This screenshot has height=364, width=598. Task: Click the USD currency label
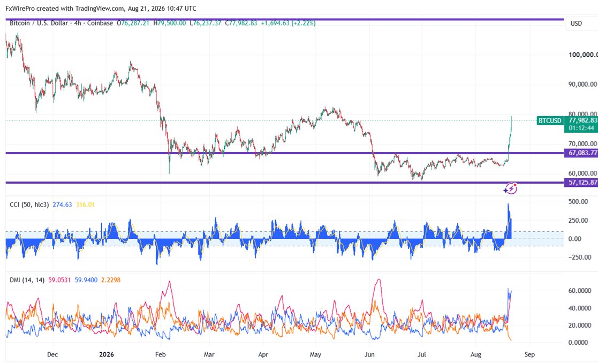576,24
